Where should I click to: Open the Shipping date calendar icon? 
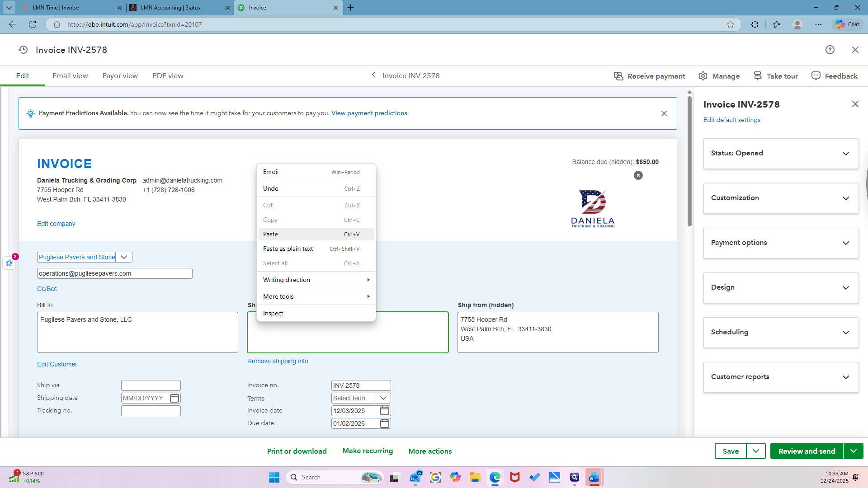(x=175, y=398)
